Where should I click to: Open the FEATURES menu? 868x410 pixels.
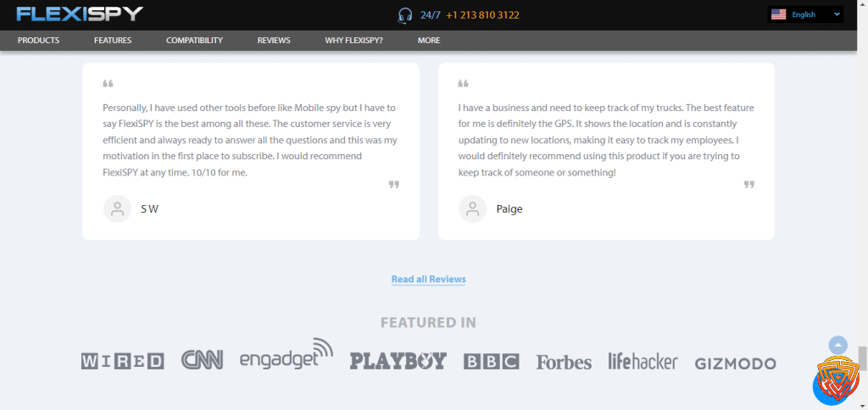(113, 41)
